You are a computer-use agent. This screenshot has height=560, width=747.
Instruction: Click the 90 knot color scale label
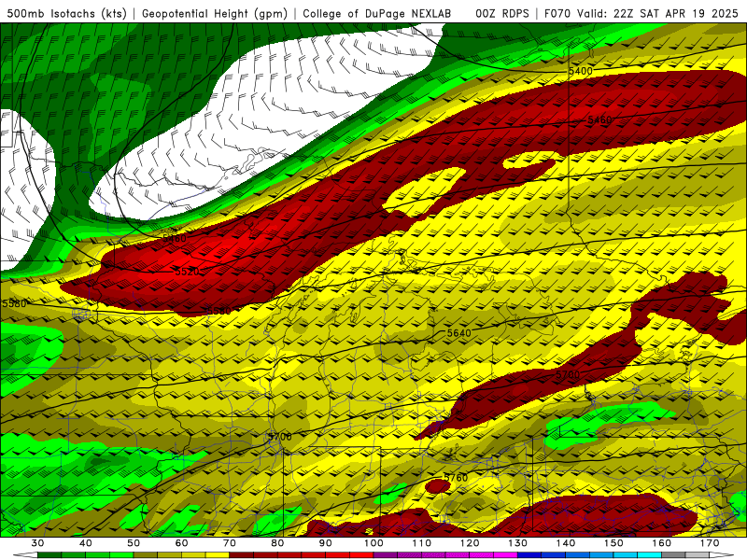[x=325, y=543]
